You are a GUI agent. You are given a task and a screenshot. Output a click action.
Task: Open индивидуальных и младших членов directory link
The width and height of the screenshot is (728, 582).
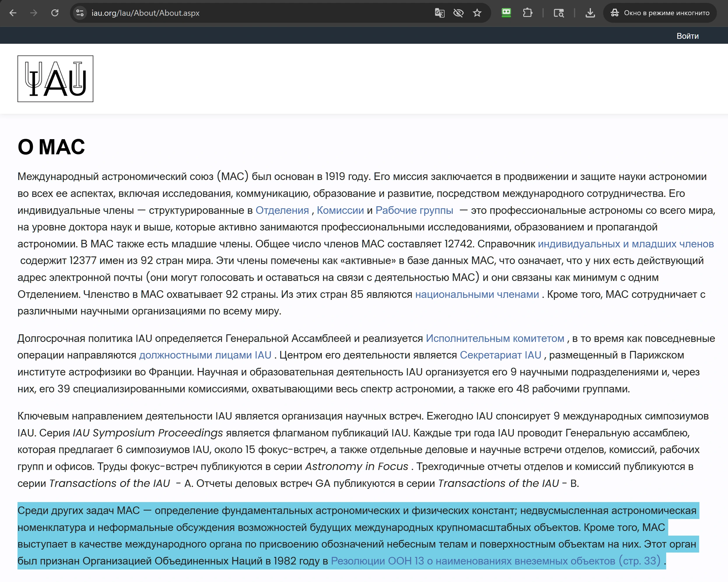pos(626,244)
